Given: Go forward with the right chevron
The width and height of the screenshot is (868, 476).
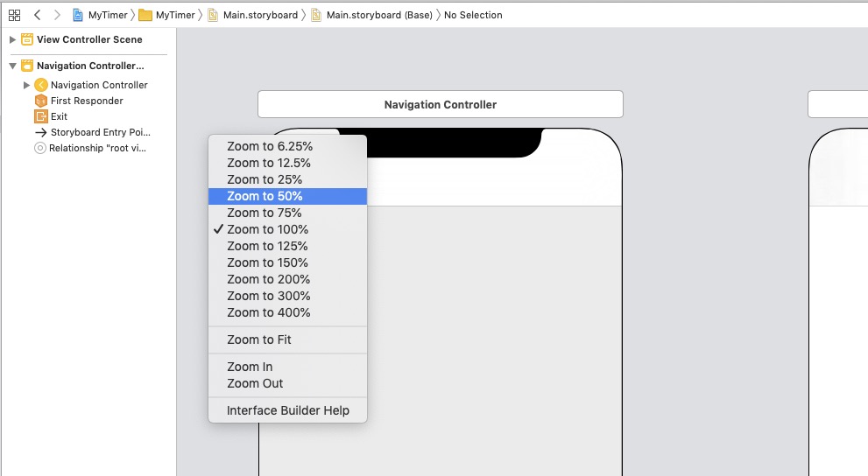Looking at the screenshot, I should 57,15.
